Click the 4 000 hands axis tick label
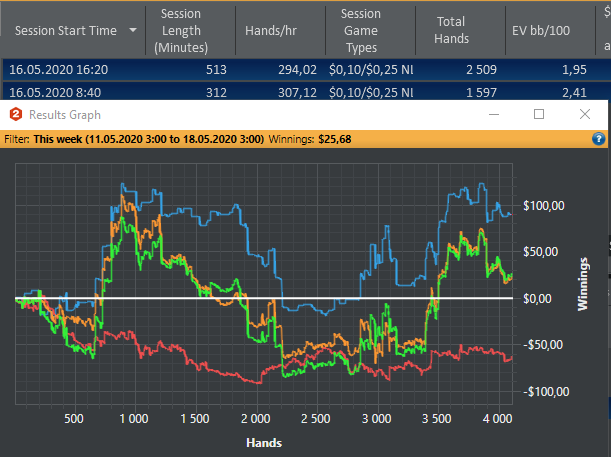Image resolution: width=611 pixels, height=457 pixels. point(497,419)
